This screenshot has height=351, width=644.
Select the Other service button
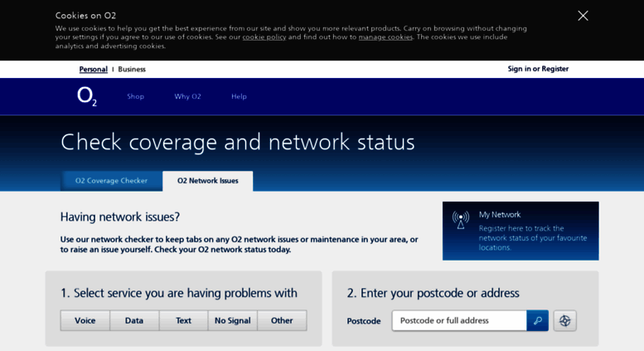282,320
